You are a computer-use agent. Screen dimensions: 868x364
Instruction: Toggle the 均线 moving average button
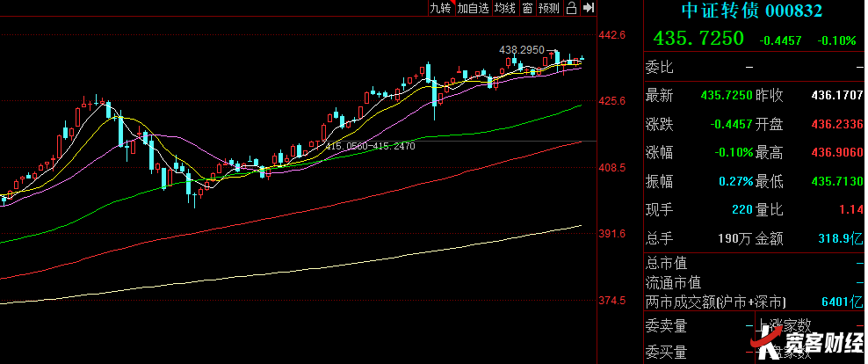tap(505, 8)
